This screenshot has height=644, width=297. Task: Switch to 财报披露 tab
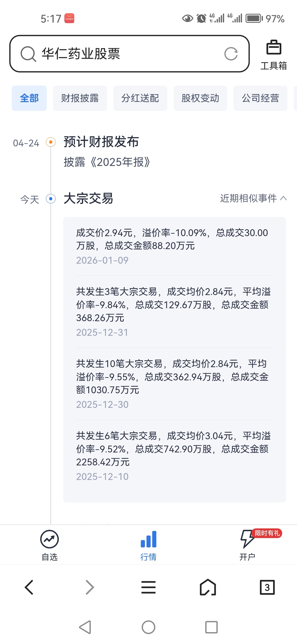pyautogui.click(x=80, y=98)
